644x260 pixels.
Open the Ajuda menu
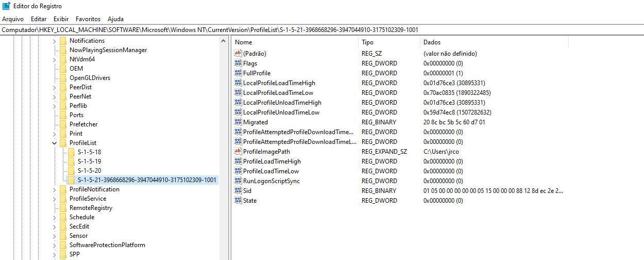click(115, 19)
